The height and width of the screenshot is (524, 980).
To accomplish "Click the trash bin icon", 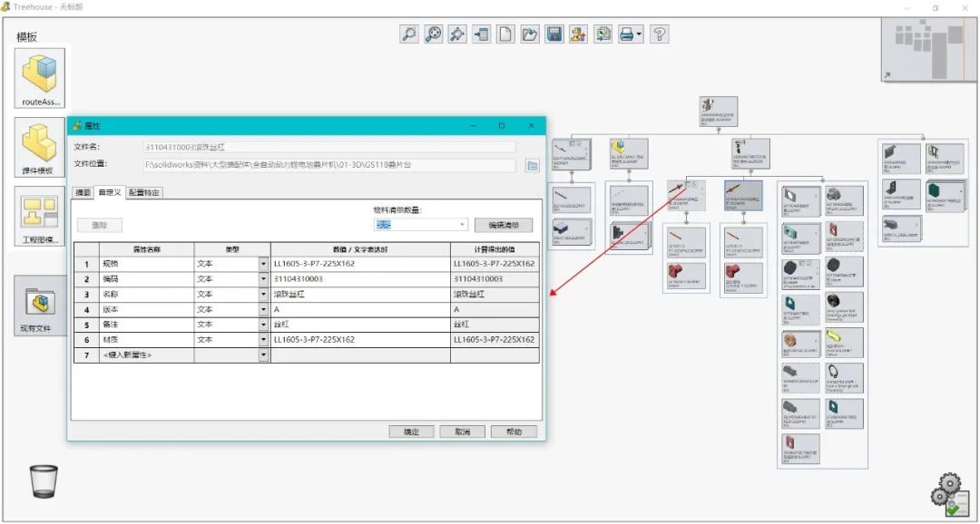I will click(44, 480).
